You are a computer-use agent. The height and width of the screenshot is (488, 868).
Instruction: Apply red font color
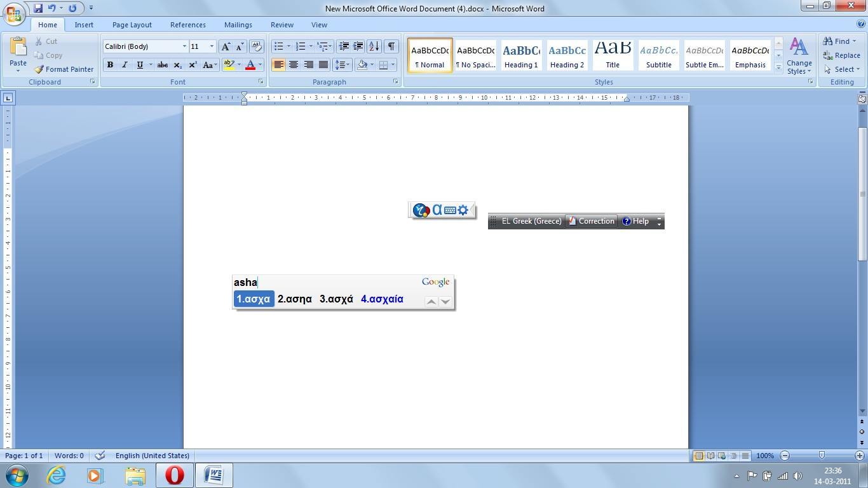pos(250,65)
